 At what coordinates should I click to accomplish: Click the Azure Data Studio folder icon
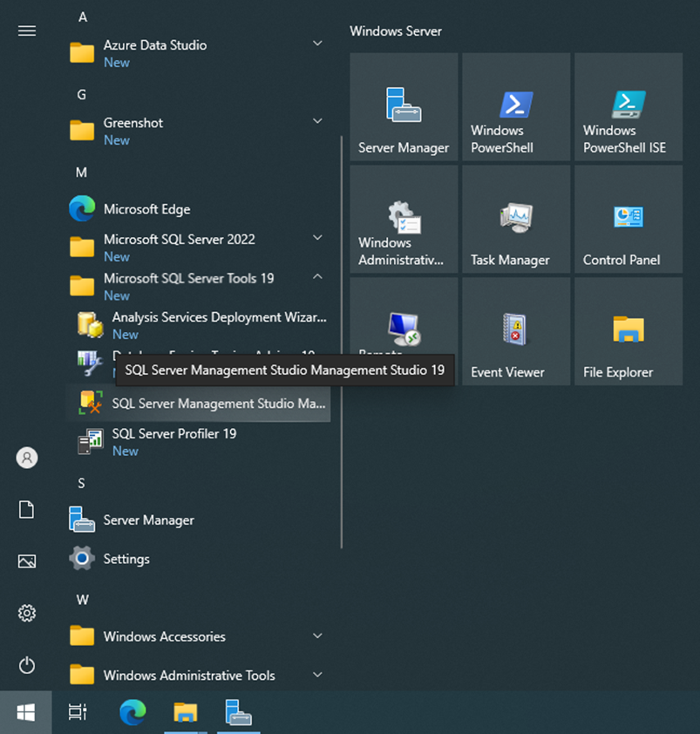click(x=82, y=52)
